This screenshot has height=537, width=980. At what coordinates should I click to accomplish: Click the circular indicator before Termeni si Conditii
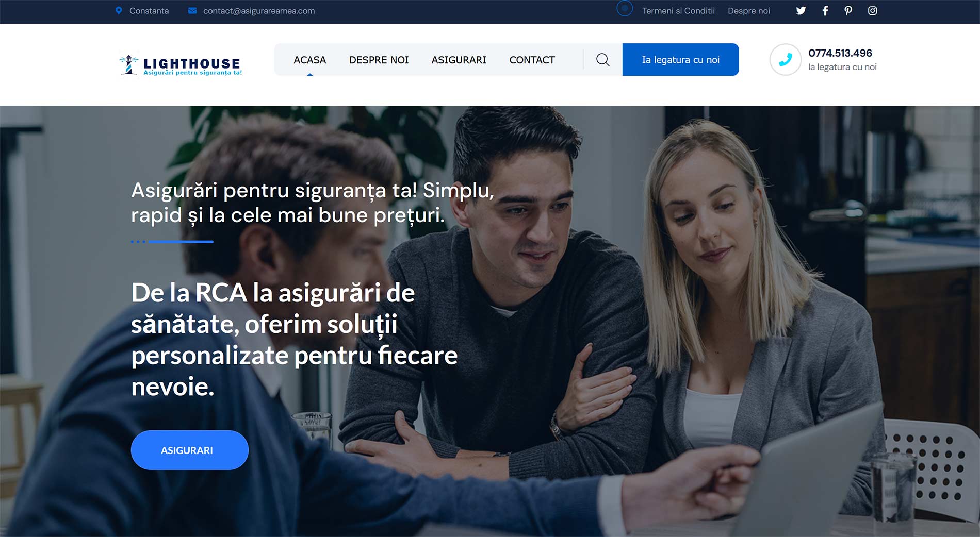click(x=625, y=8)
